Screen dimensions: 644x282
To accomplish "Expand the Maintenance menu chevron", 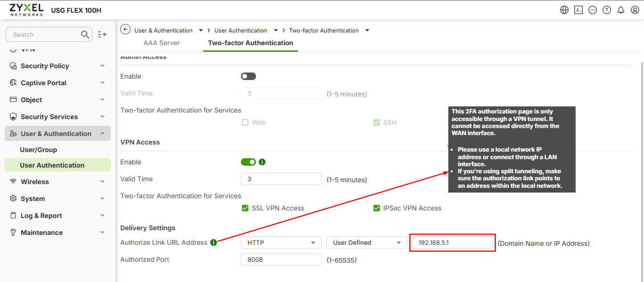I will (x=102, y=233).
